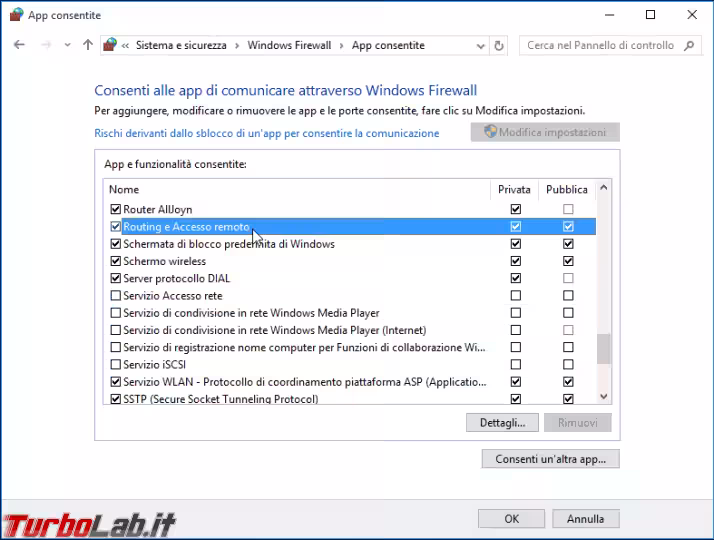Click the App consentite title bar icon

16,15
